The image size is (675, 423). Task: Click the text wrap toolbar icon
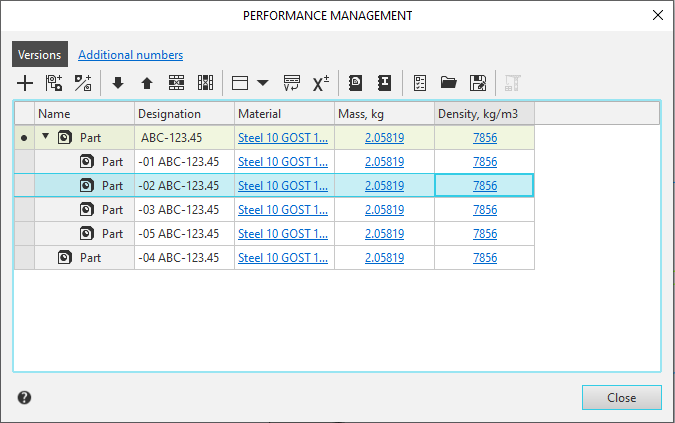tap(292, 84)
